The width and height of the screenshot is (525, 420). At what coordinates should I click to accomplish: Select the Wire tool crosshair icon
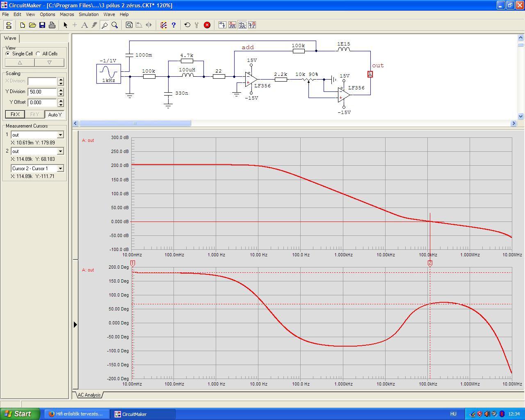(x=75, y=25)
